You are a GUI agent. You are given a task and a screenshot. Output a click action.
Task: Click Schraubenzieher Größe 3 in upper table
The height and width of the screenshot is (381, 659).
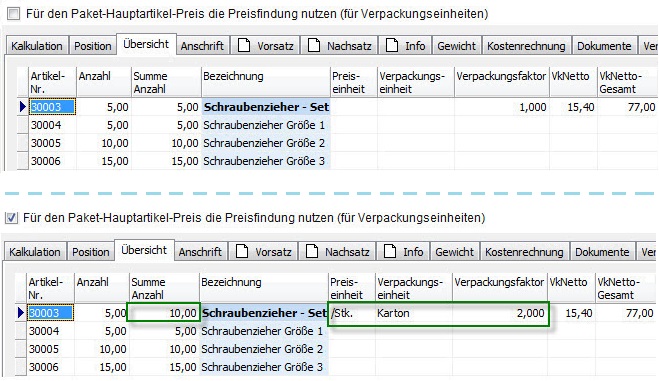coord(266,161)
